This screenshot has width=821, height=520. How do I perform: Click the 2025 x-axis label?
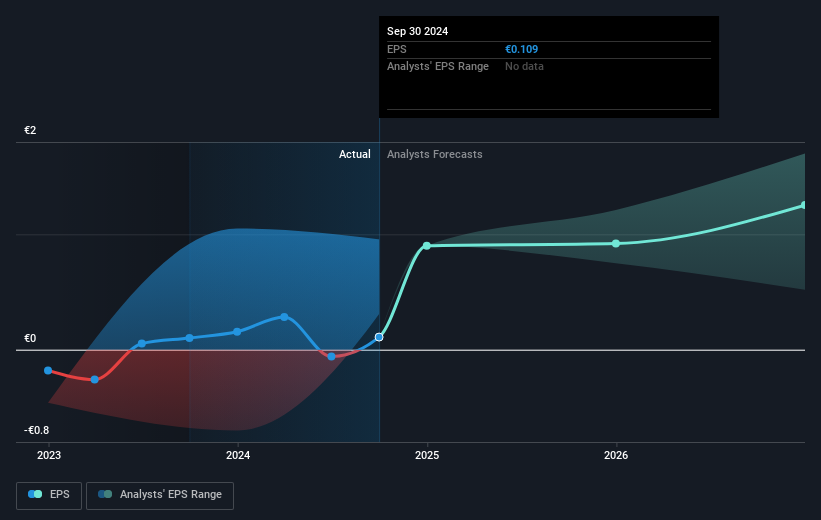[427, 455]
